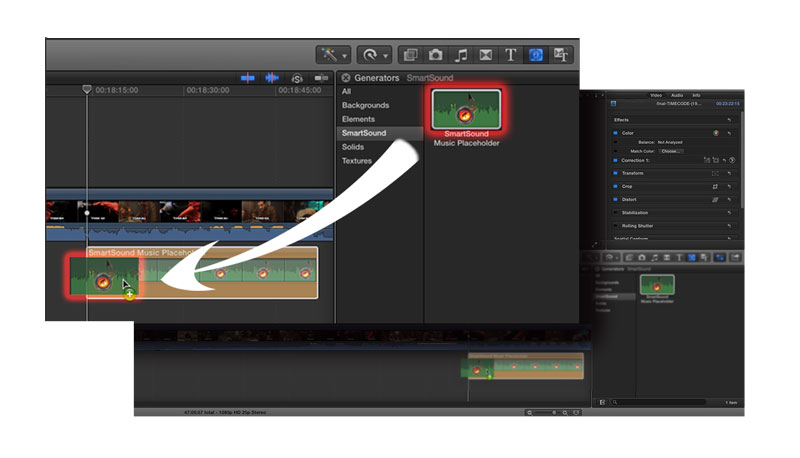Activate the Transform onscreen control icon
800x458 pixels.
point(715,173)
